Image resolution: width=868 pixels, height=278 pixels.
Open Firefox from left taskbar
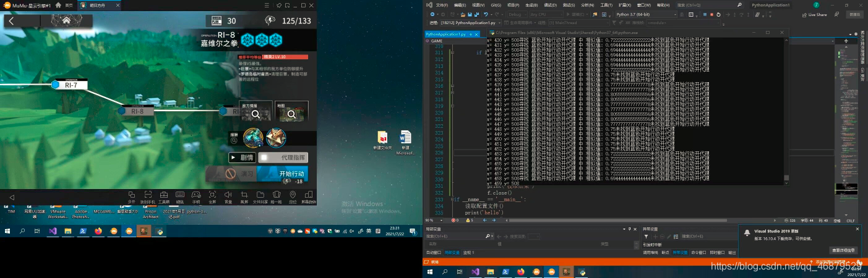[x=98, y=230]
